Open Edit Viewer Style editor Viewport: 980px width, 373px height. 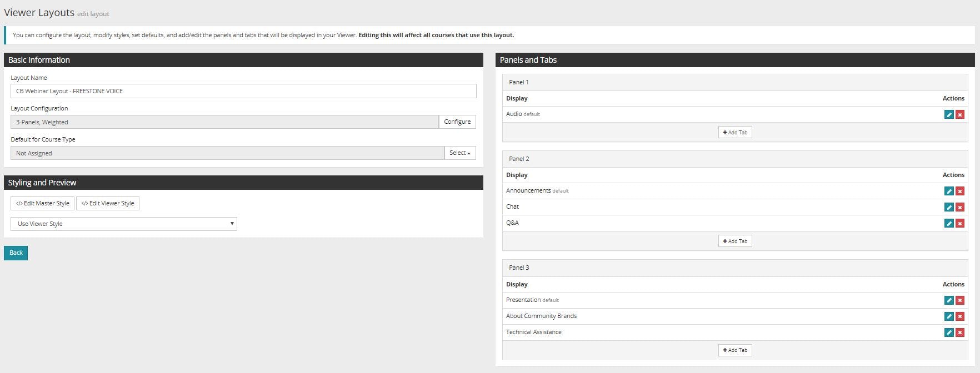(x=108, y=203)
